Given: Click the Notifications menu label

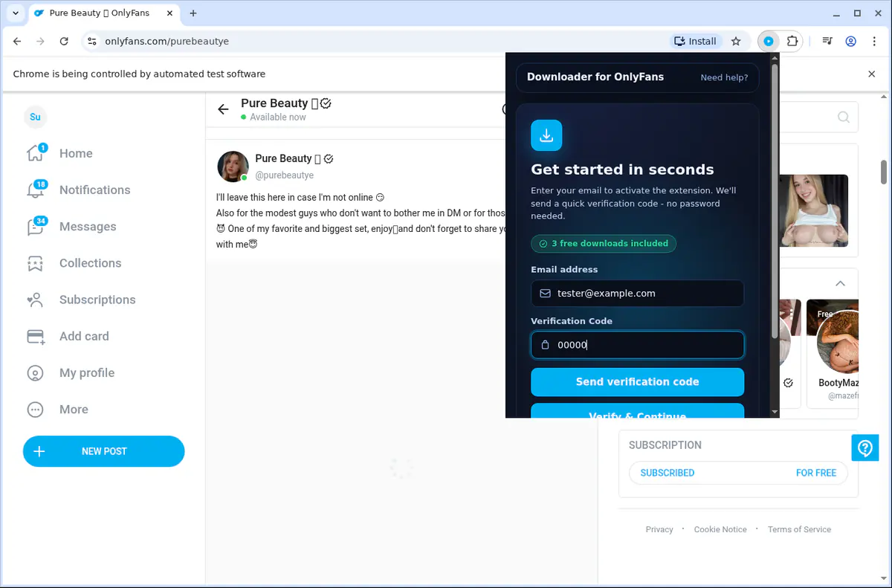Looking at the screenshot, I should (94, 190).
